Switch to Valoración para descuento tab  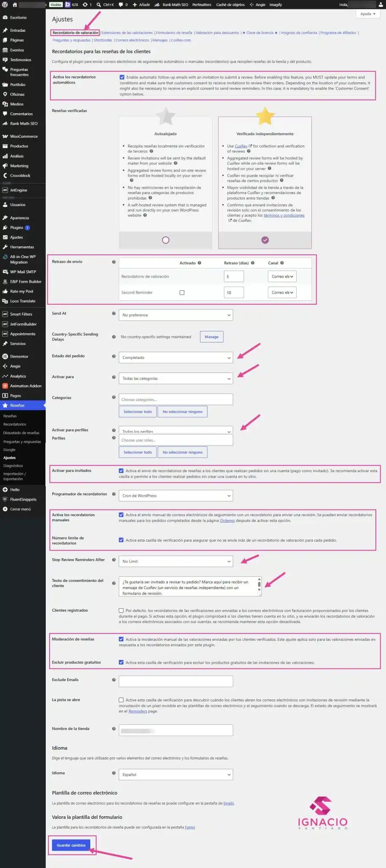pos(217,33)
